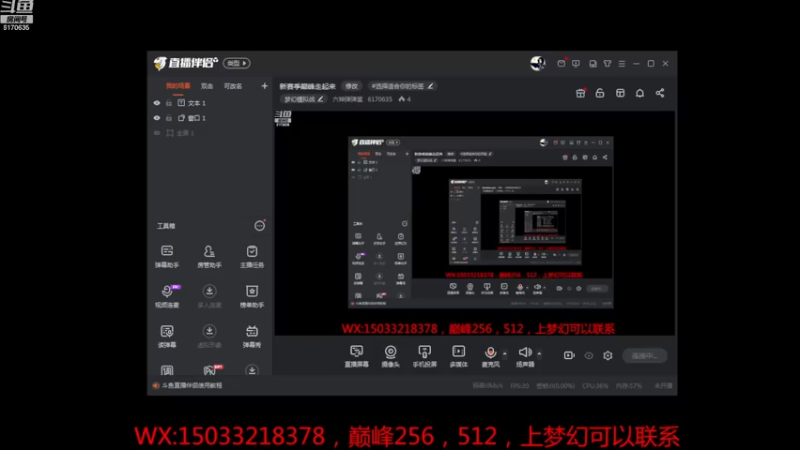800x450 pixels.
Task: Open the 读弹幕 tool
Action: (x=167, y=336)
